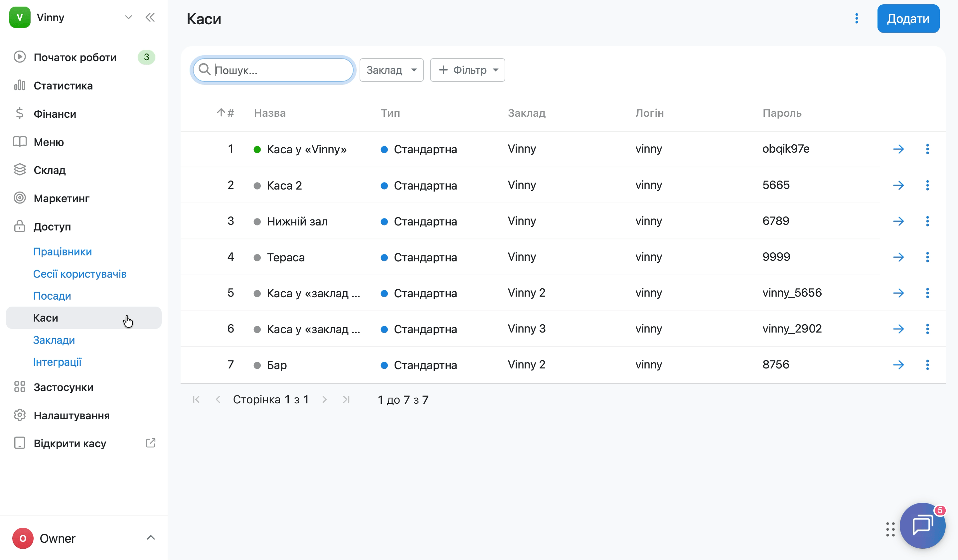Click the external link icon beside Відкрити касу
The height and width of the screenshot is (560, 958).
pos(151,443)
